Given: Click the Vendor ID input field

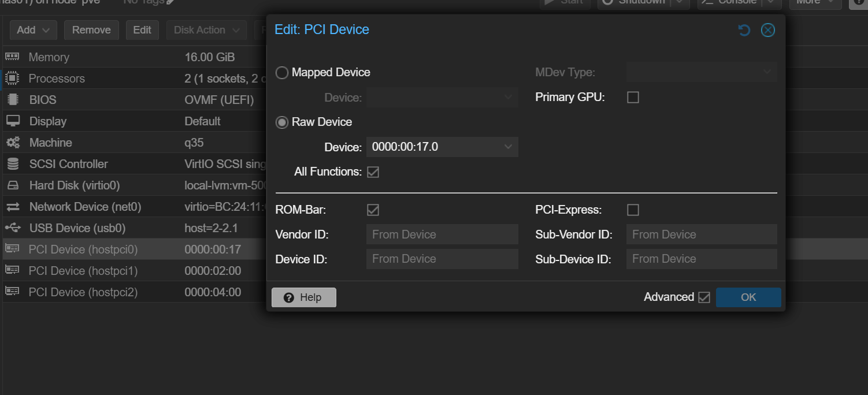Looking at the screenshot, I should click(x=442, y=234).
